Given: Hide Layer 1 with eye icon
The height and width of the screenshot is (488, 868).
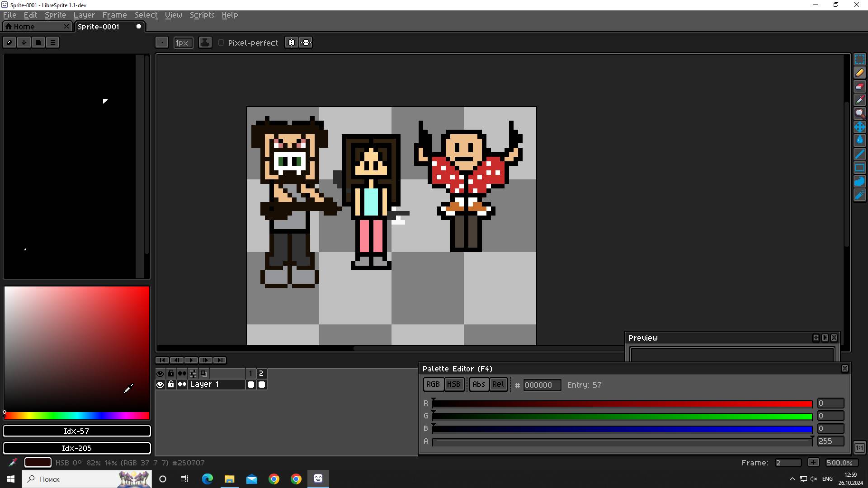Looking at the screenshot, I should click(x=160, y=385).
